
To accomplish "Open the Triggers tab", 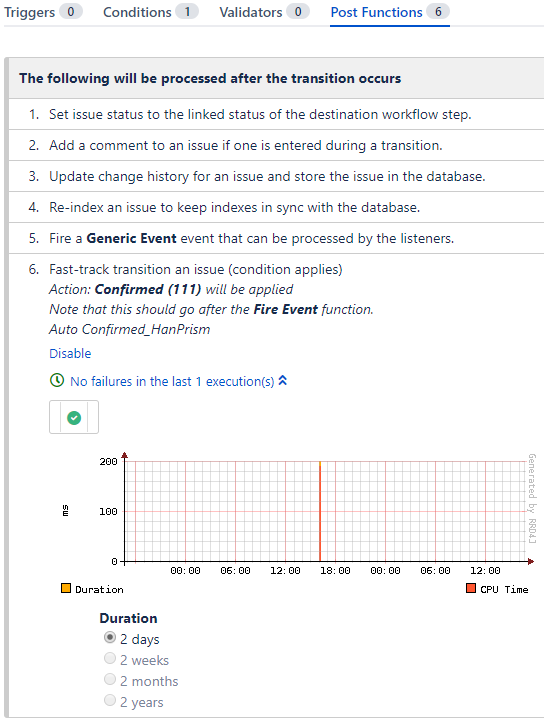I will click(x=43, y=12).
